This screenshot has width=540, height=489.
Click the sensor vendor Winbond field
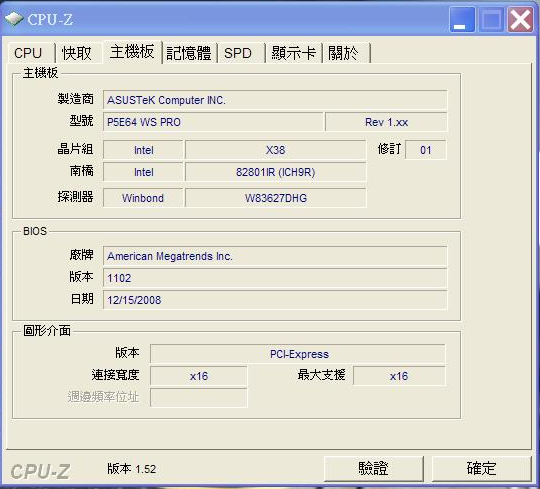143,198
